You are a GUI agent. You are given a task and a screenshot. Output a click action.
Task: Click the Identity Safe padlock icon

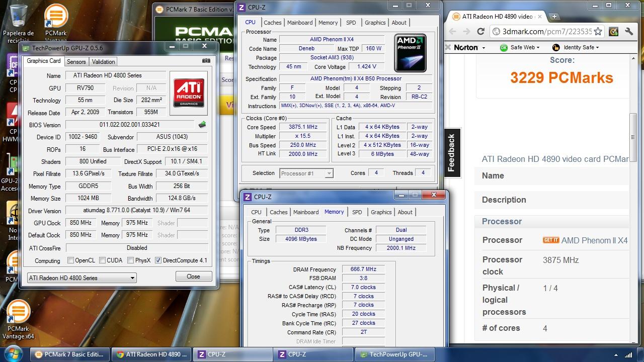point(556,47)
